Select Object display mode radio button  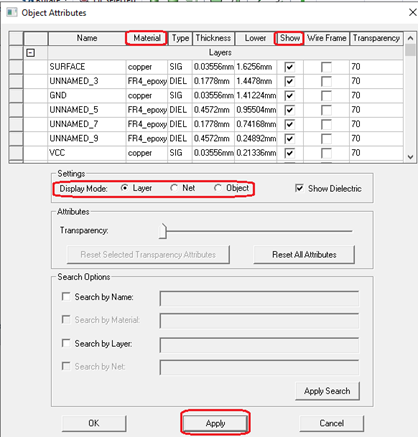pos(218,188)
